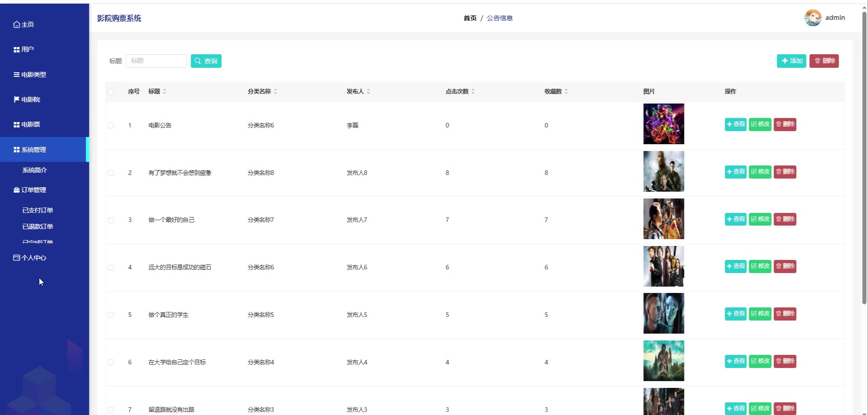View details of row 发布人8
Image resolution: width=868 pixels, height=415 pixels.
click(736, 172)
